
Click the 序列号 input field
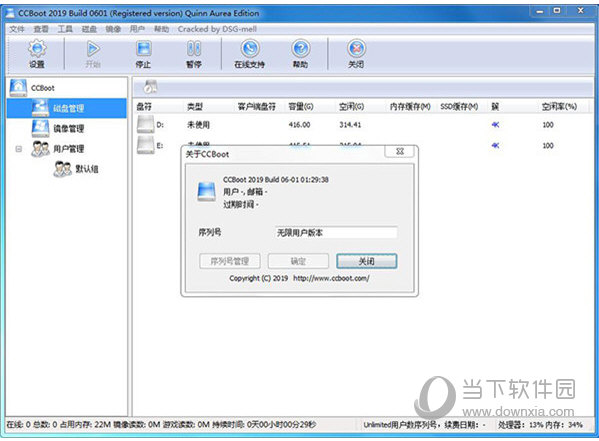coord(336,232)
